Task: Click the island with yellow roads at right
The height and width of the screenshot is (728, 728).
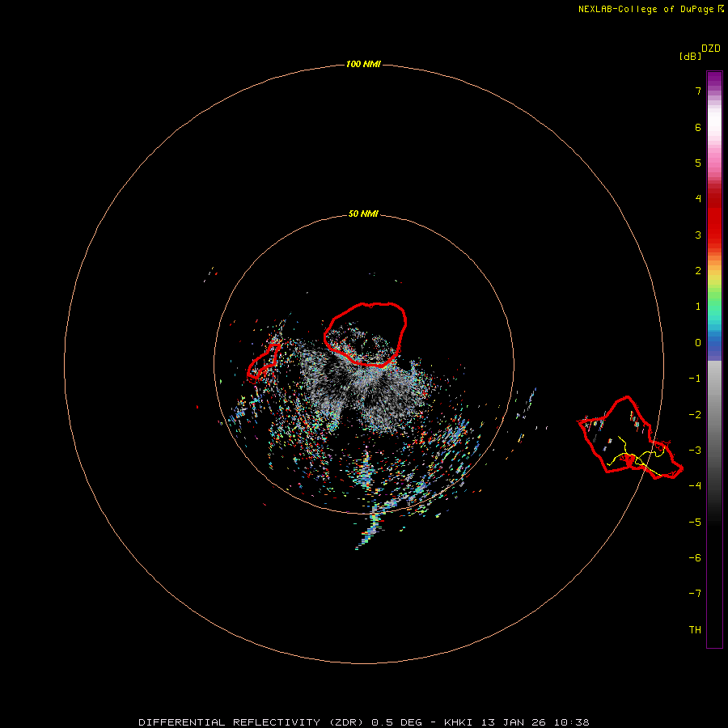Action: (x=630, y=438)
